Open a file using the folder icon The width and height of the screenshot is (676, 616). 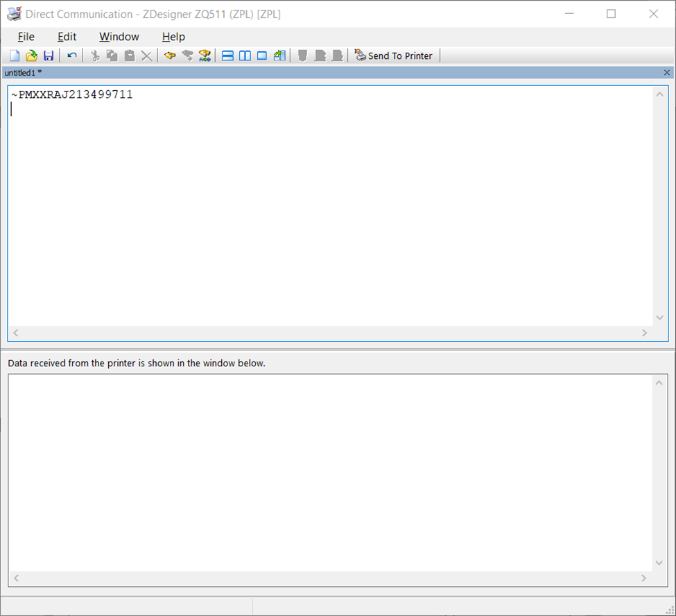(x=31, y=55)
